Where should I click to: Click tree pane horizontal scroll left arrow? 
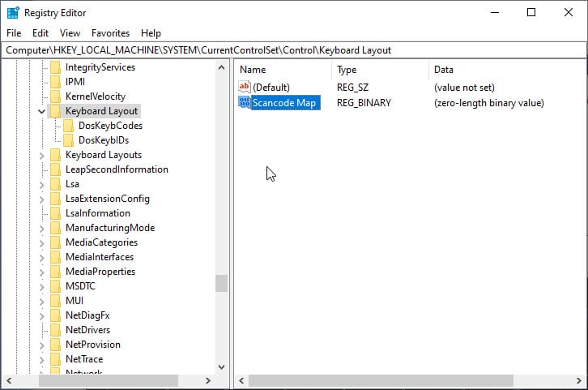pyautogui.click(x=9, y=380)
